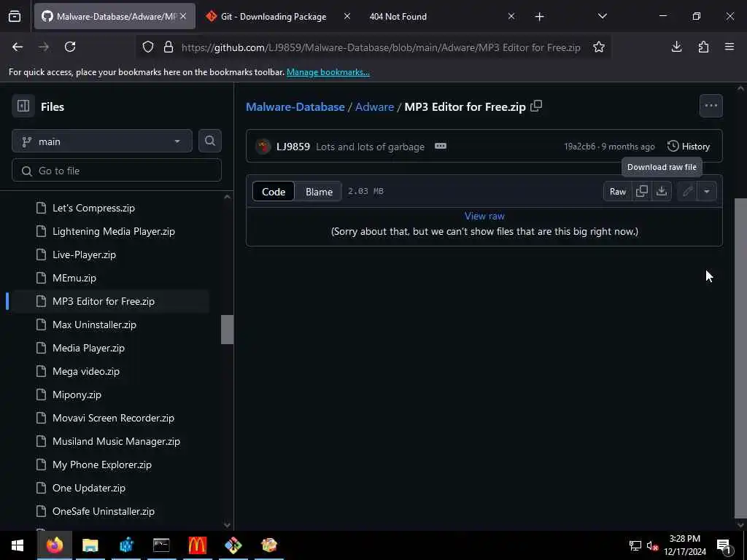Viewport: 747px width, 560px height.
Task: Expand the commit message ellipsis
Action: [x=440, y=146]
